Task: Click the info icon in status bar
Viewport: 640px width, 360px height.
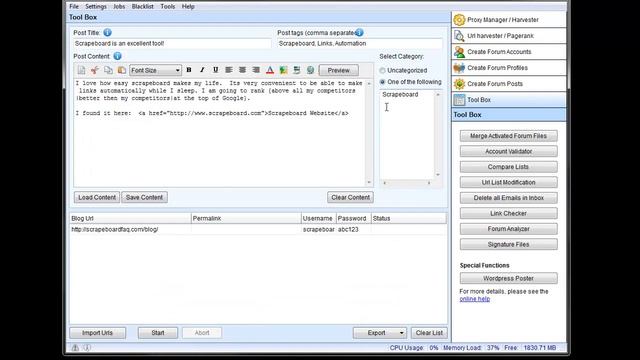Action: [87, 348]
